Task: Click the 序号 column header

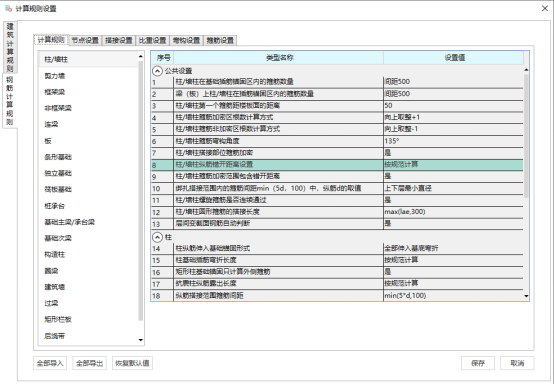Action: click(163, 58)
